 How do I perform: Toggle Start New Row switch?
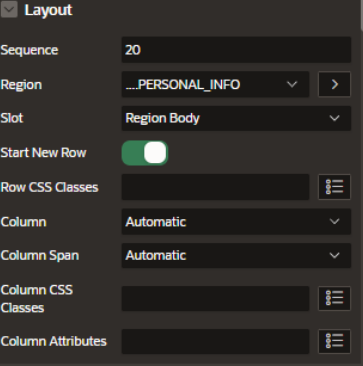pyautogui.click(x=145, y=153)
